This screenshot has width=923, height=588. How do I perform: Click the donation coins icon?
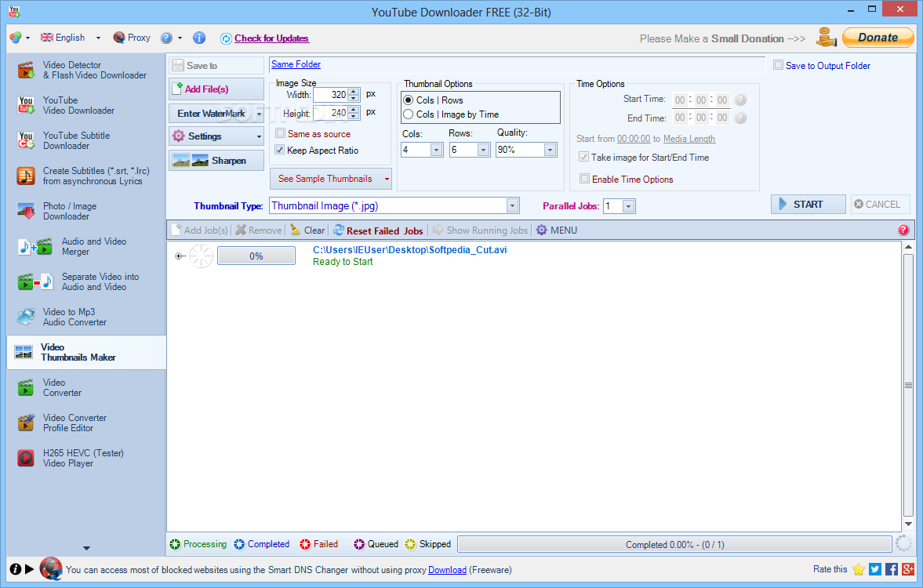[x=826, y=38]
